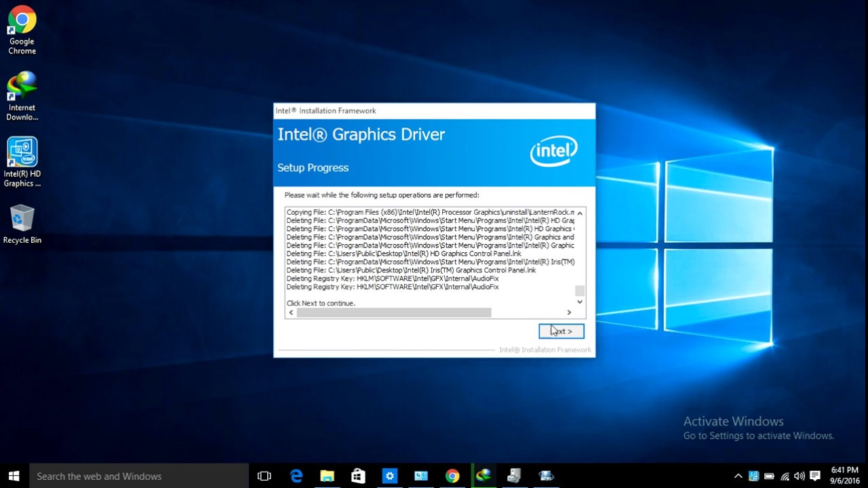Click the vertical scrollbar thumb in log

click(580, 291)
